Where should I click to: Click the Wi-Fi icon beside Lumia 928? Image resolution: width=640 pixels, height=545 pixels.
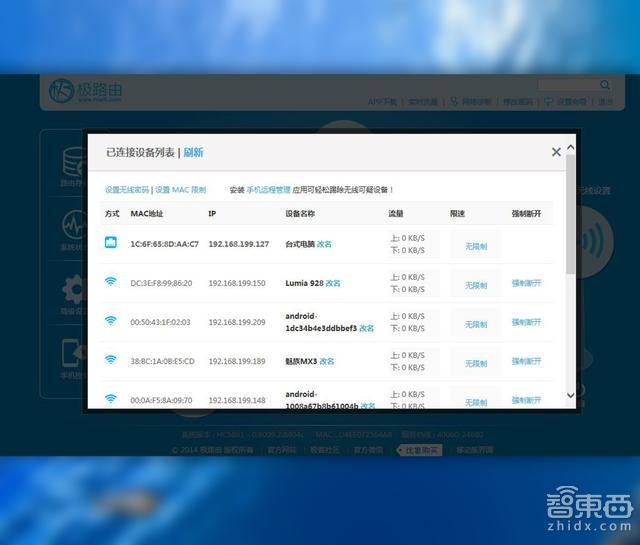pos(111,283)
